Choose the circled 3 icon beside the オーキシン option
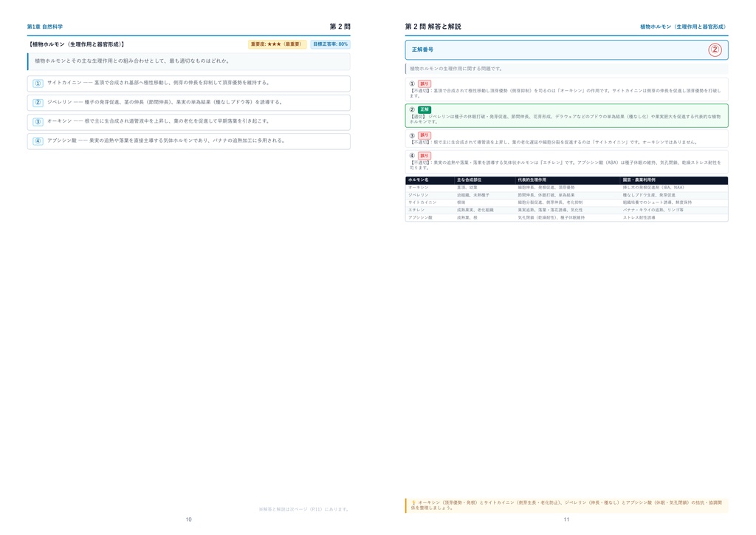 [x=38, y=122]
